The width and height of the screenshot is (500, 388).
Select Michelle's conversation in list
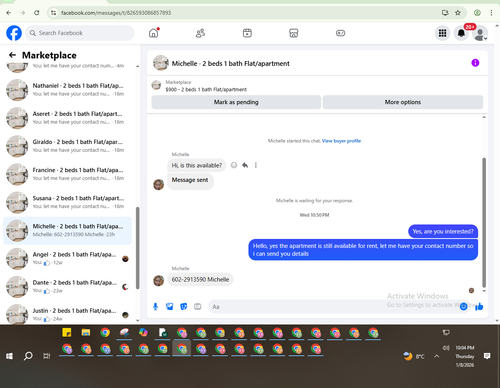(67, 230)
